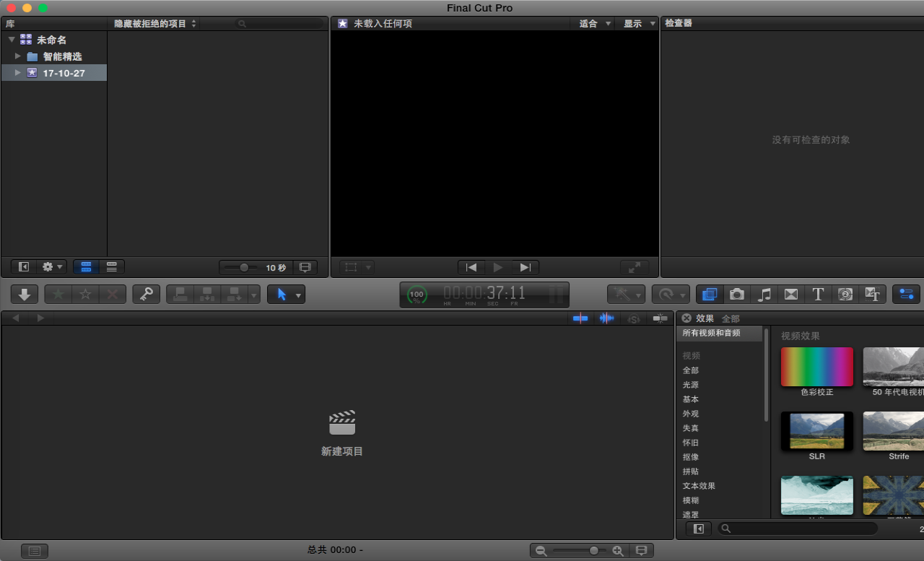
Task: Open the Transitions browser icon
Action: [x=791, y=294]
